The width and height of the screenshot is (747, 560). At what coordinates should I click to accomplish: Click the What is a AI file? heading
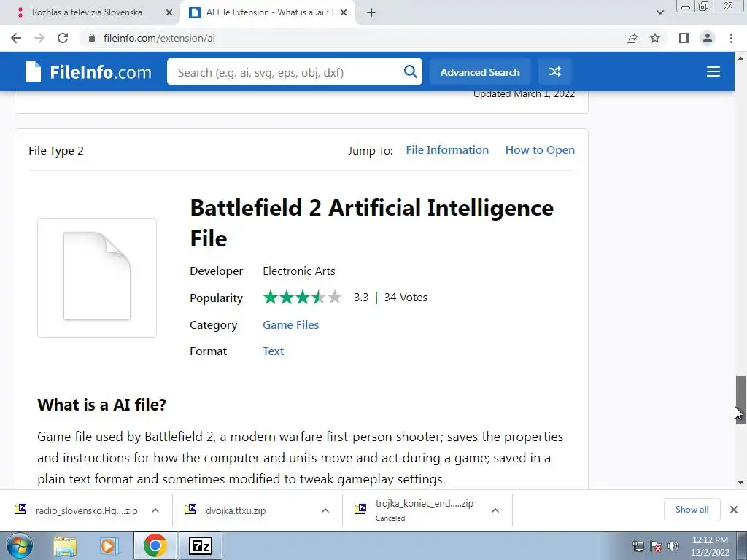(101, 405)
